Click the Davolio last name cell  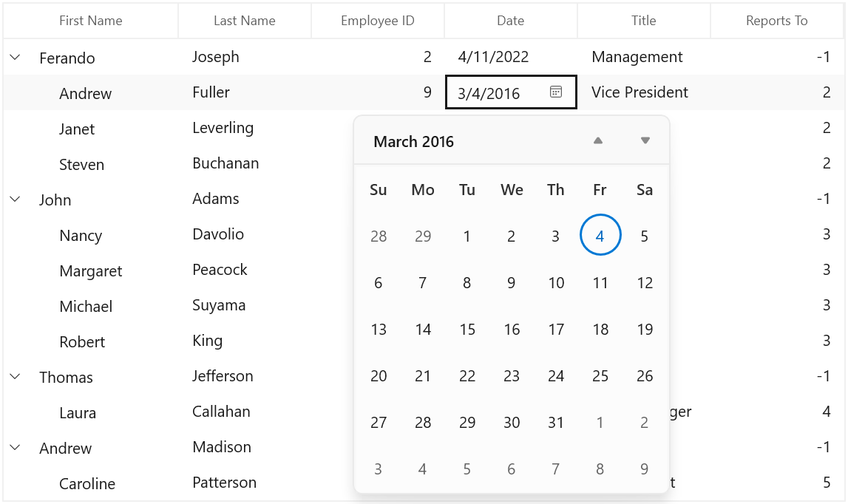tap(245, 235)
